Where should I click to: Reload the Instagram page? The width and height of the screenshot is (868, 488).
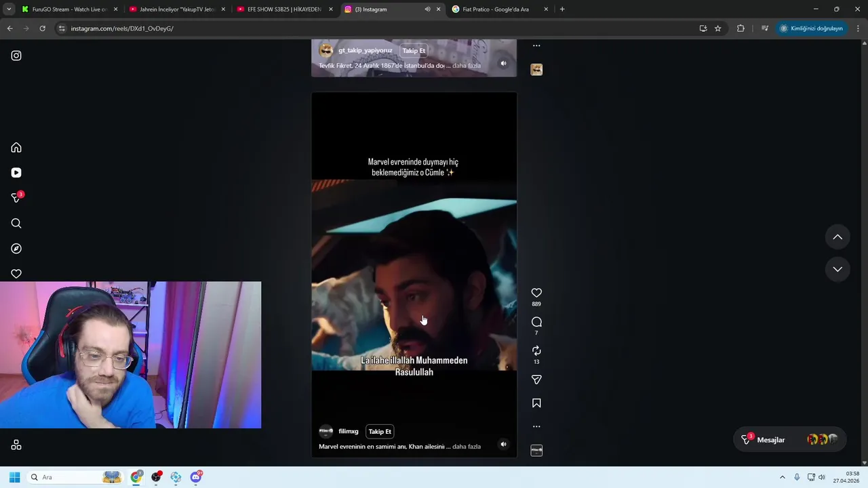click(x=42, y=28)
